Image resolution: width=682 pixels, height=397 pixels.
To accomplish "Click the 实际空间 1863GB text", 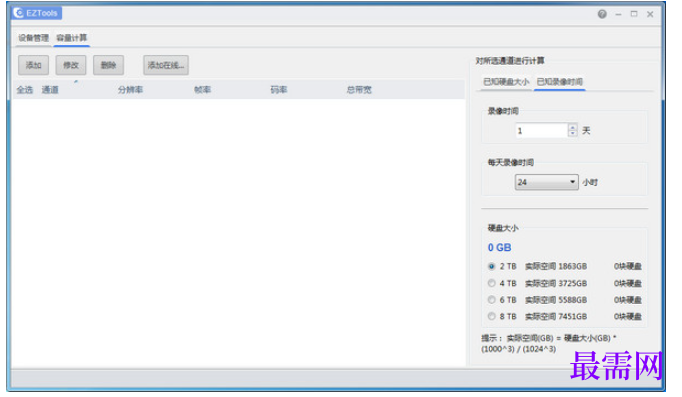I will tap(556, 266).
